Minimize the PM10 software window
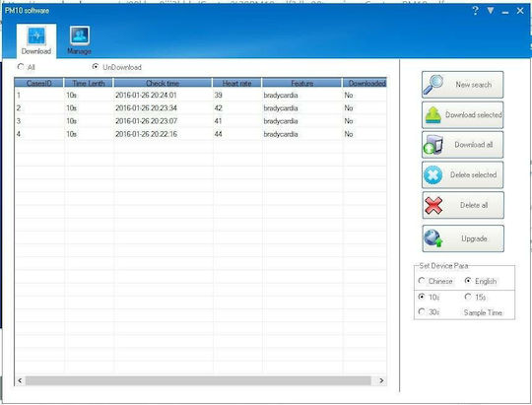Viewport: 532px width, 405px height. pyautogui.click(x=505, y=12)
